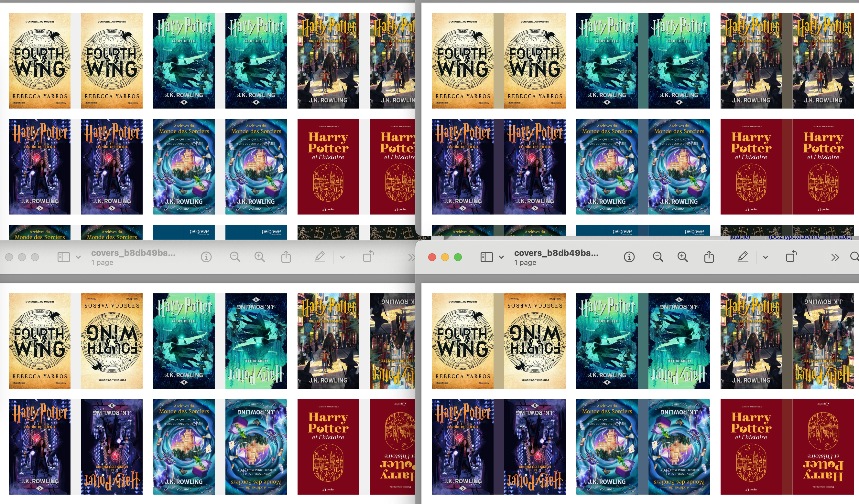Image resolution: width=859 pixels, height=504 pixels.
Task: Open the markup options chevron in active window
Action: 765,257
